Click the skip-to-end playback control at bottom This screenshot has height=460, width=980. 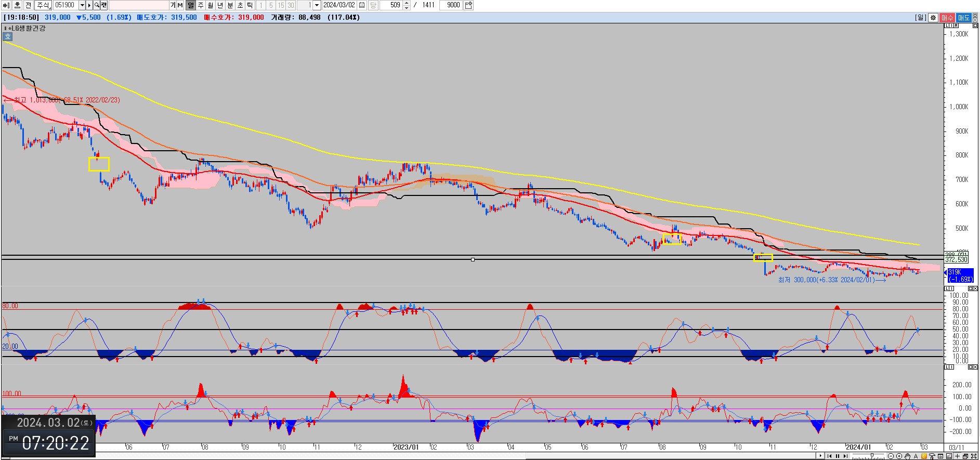coord(845,456)
